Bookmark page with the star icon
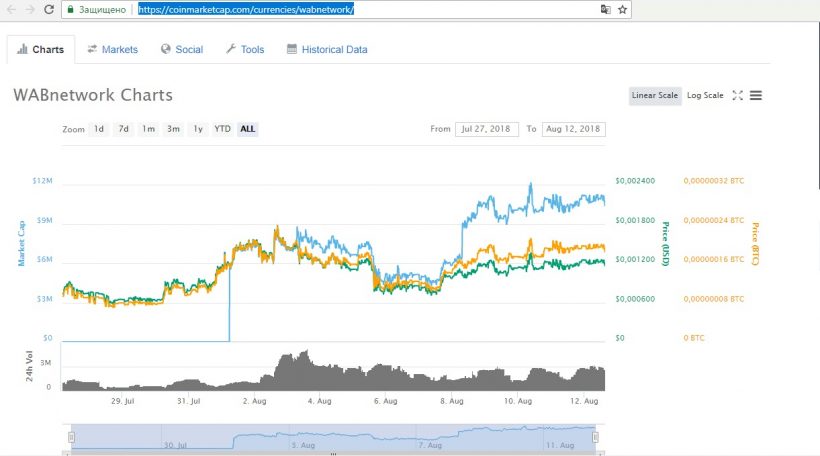The width and height of the screenshot is (820, 456). tap(622, 9)
